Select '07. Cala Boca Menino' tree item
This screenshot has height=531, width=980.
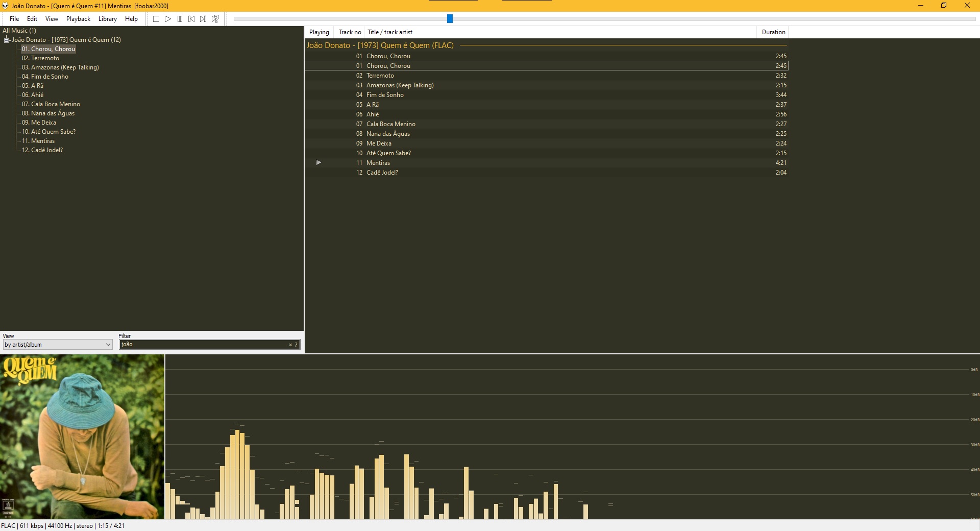(x=51, y=104)
